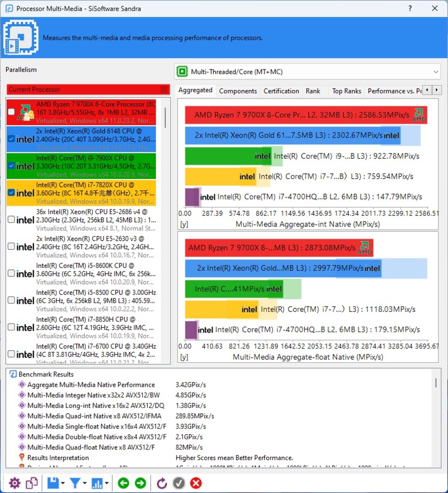Click the question mark help button in the title bar
Screen dimensions: 448x493
click(x=410, y=8)
